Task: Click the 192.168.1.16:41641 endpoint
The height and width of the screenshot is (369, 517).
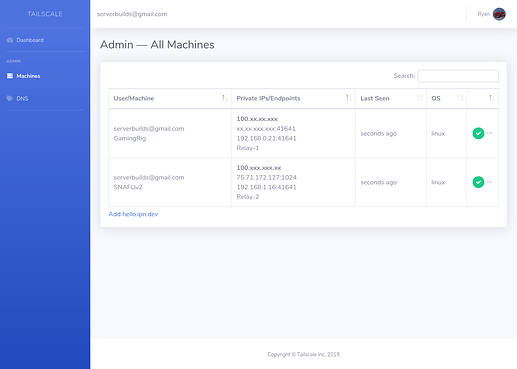Action: 266,187
